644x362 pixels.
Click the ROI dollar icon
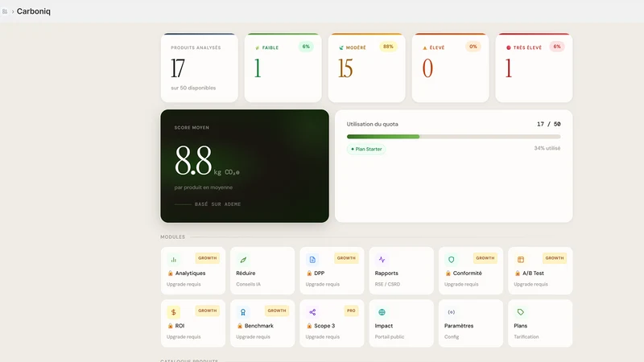pyautogui.click(x=173, y=312)
